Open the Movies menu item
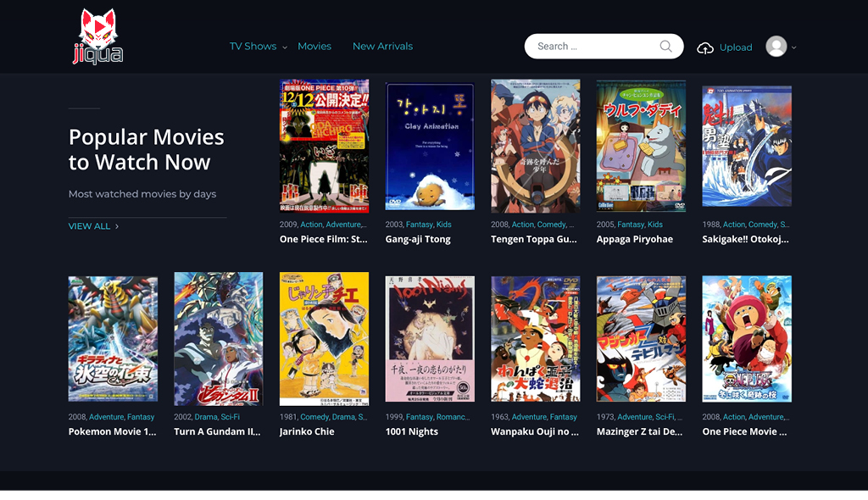The width and height of the screenshot is (868, 500). (x=314, y=47)
